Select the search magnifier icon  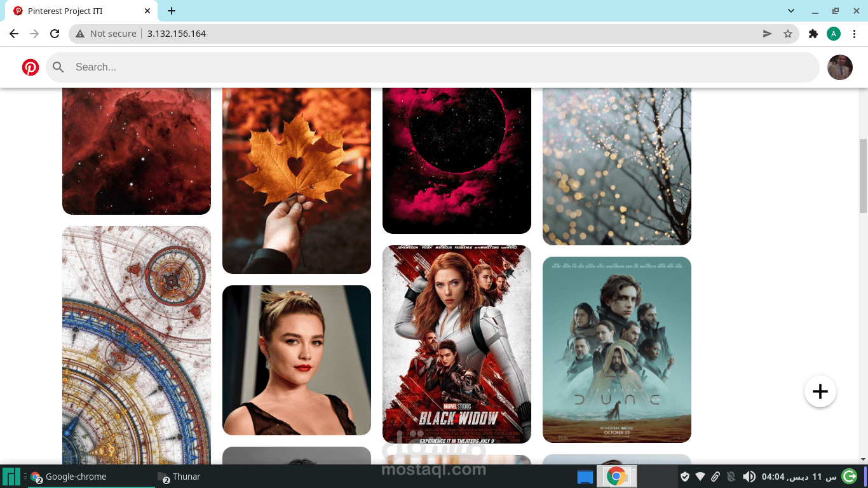coord(58,67)
